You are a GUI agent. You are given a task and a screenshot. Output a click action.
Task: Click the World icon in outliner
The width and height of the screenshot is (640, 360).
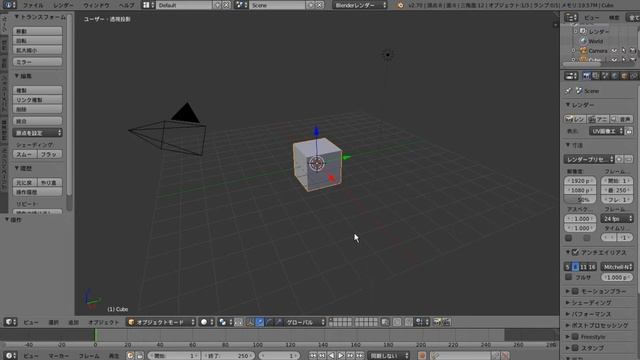click(x=583, y=41)
